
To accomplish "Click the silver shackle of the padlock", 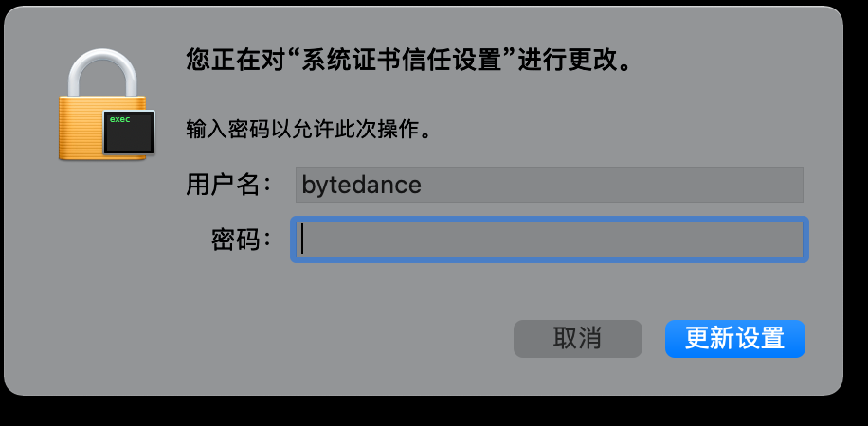I will tap(102, 73).
